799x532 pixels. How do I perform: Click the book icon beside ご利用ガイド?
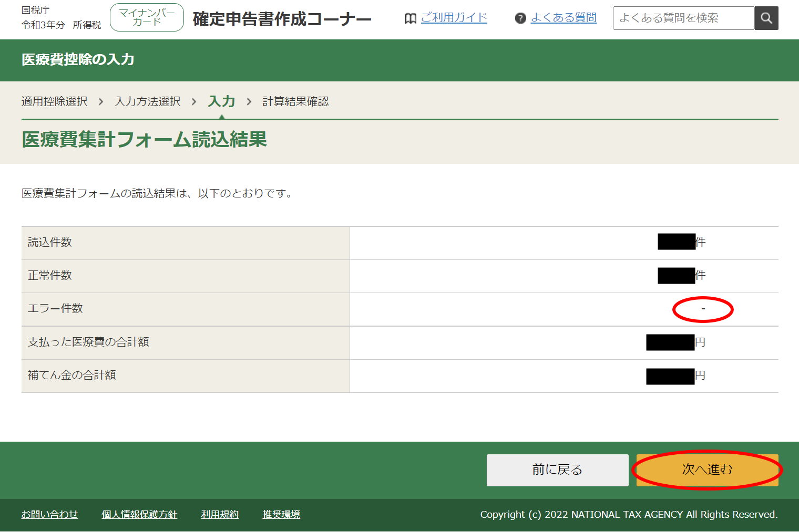pyautogui.click(x=411, y=18)
